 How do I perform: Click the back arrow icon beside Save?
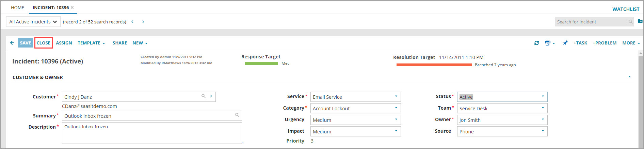12,43
